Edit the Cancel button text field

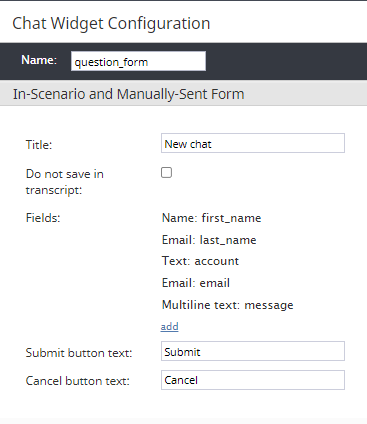click(x=253, y=380)
